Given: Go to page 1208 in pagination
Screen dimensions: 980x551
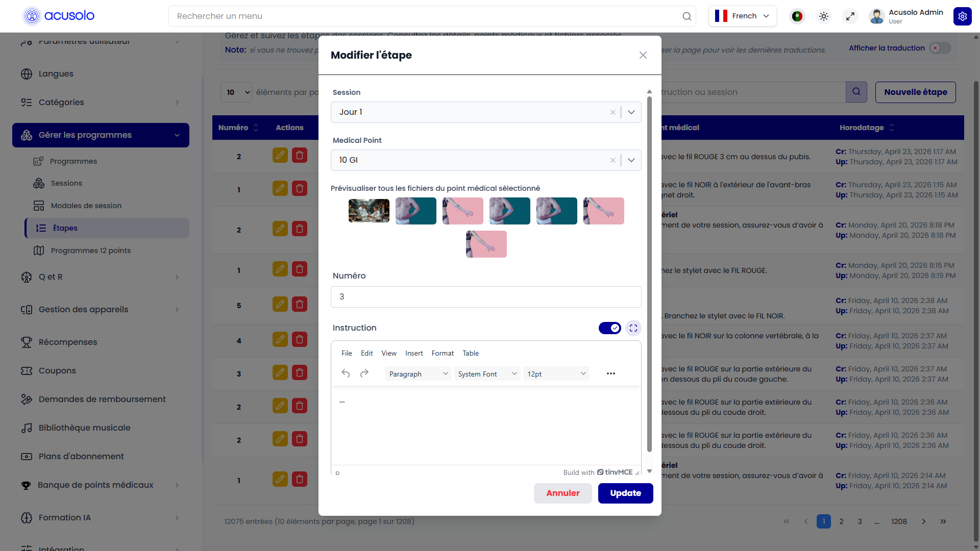Looking at the screenshot, I should pos(899,521).
